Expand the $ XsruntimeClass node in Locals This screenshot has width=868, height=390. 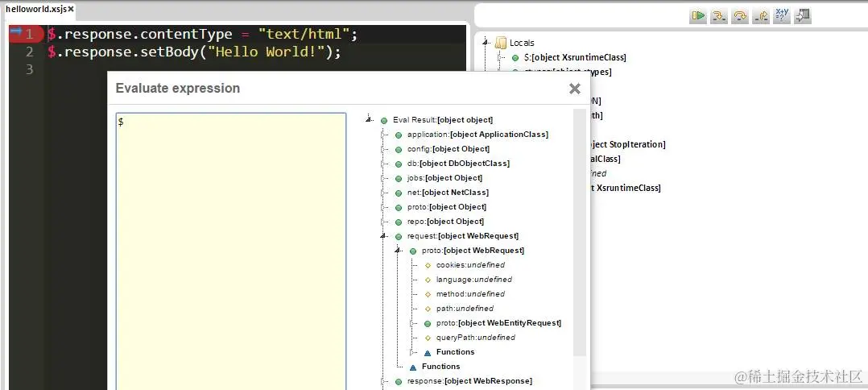point(499,57)
